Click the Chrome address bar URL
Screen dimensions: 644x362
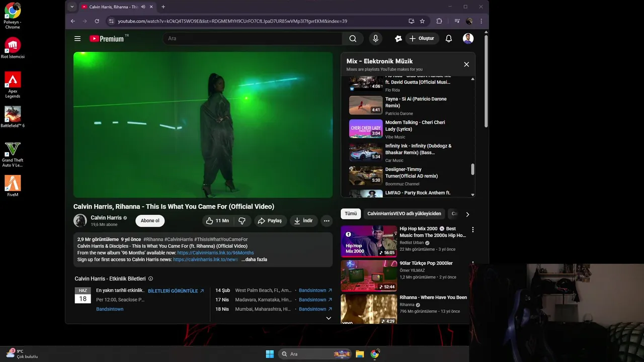[x=232, y=21]
